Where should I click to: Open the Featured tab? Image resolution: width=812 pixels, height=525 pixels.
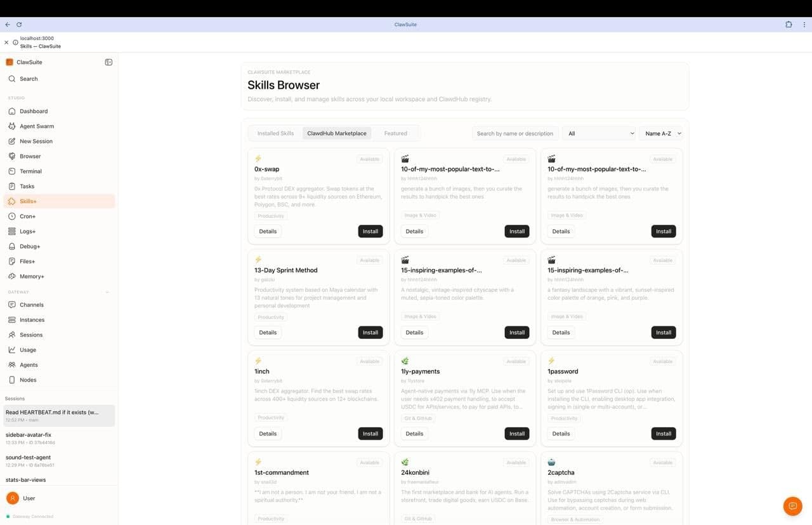coord(395,133)
